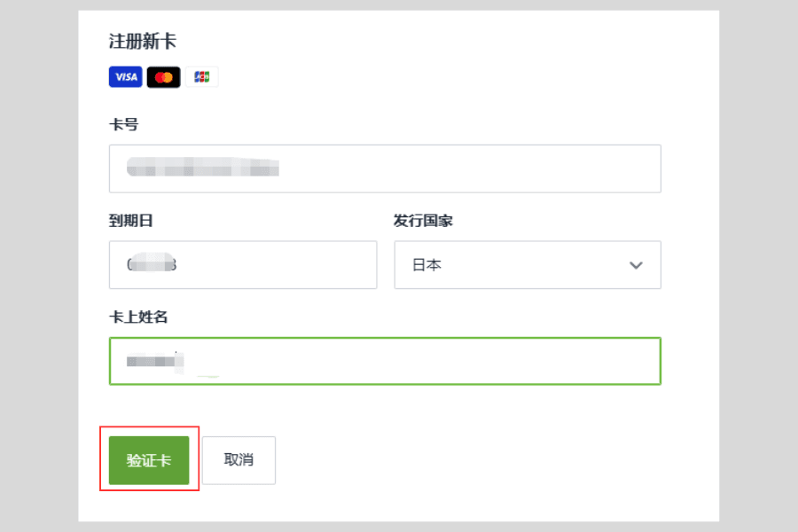798x532 pixels.
Task: Click the 发行国家 label
Action: click(x=423, y=221)
